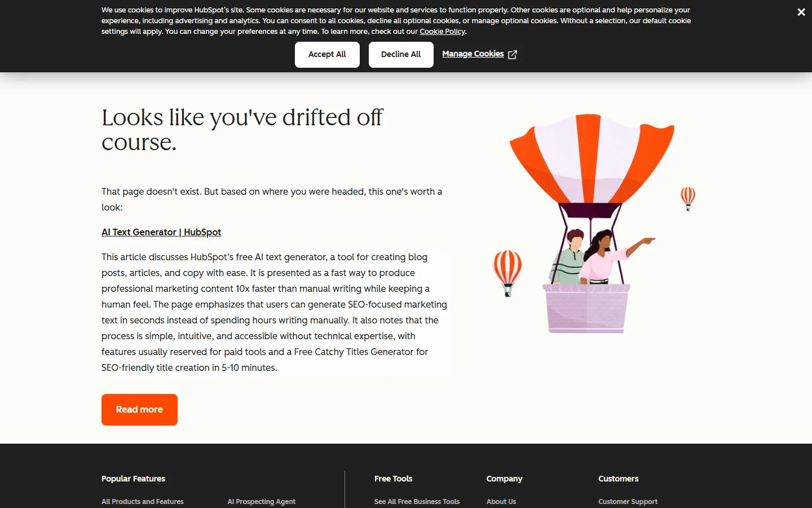Click the large hot air balloon illustration
The height and width of the screenshot is (508, 812).
(x=592, y=224)
